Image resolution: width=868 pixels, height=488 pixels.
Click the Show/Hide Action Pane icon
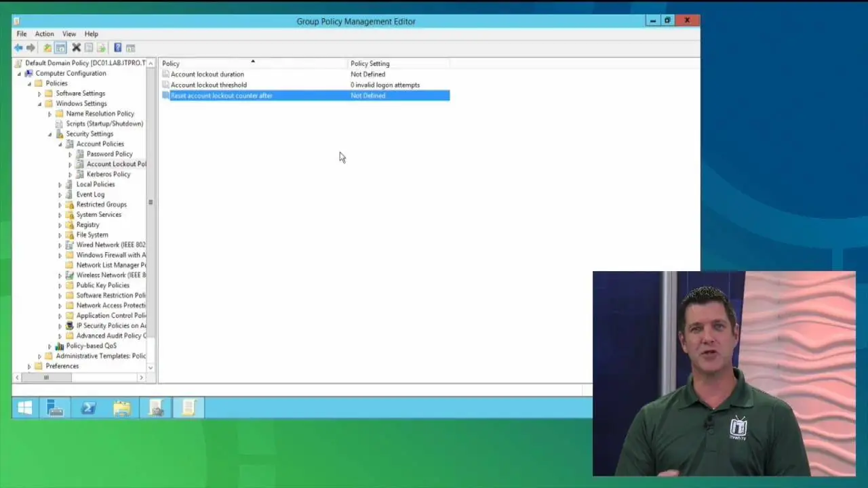point(130,48)
